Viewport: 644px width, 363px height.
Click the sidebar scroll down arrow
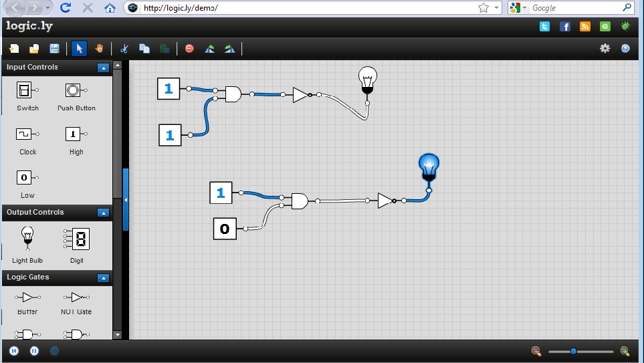click(118, 335)
